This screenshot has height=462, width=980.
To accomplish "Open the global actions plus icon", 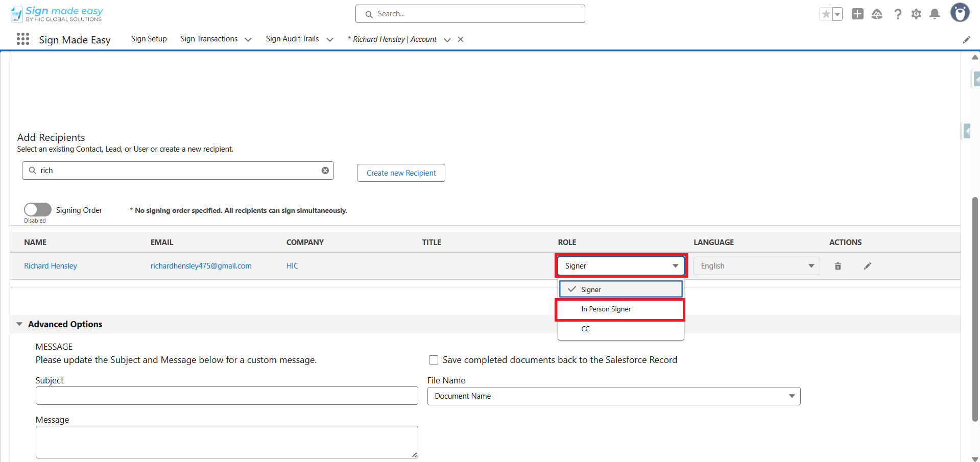I will [x=857, y=14].
